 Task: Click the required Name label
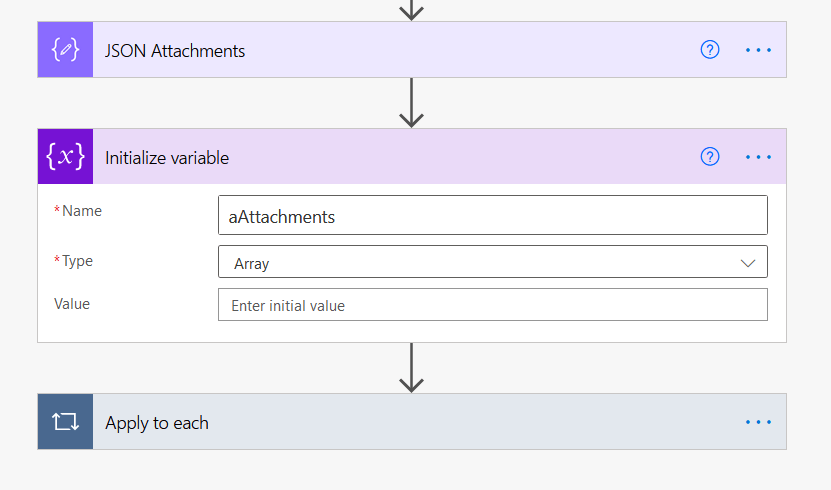tap(81, 211)
